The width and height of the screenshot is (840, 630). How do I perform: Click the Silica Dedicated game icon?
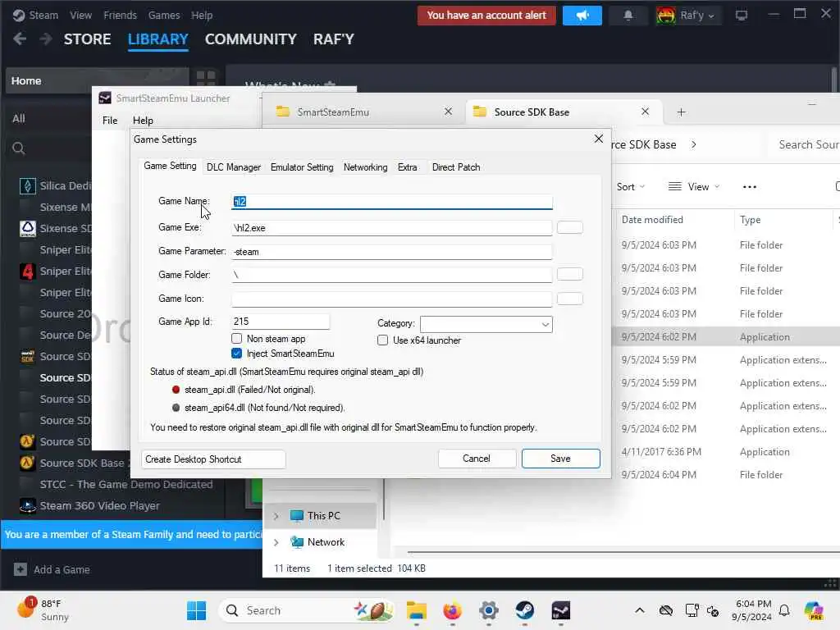27,186
